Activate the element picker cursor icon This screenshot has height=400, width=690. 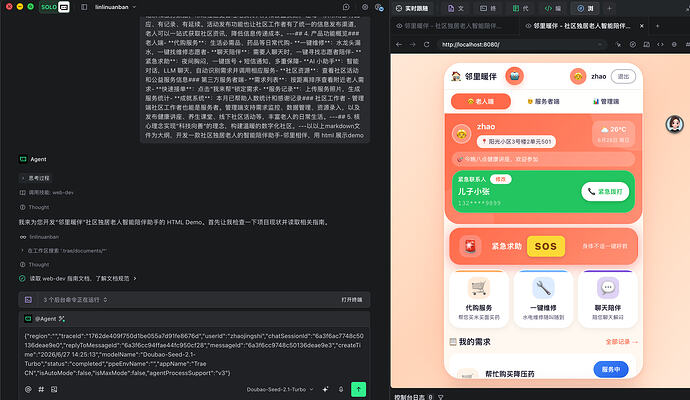click(x=618, y=44)
